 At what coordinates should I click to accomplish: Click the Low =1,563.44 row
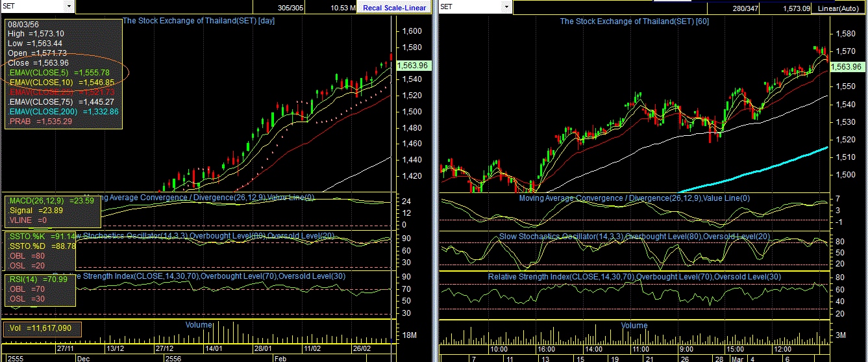click(34, 44)
